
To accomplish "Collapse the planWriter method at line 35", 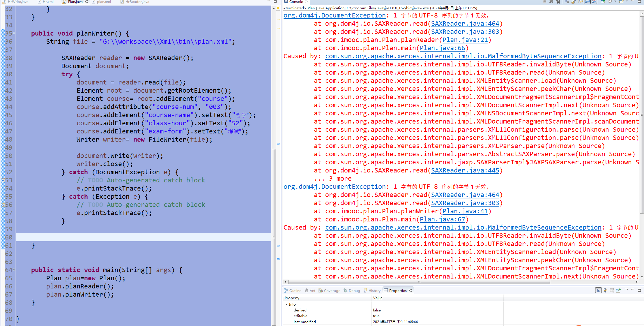I will click(x=14, y=33).
